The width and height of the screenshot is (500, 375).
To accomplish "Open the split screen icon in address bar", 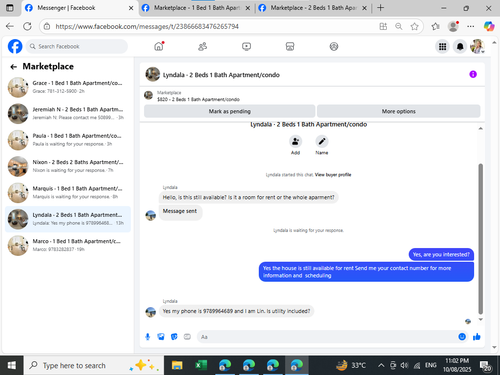I will (383, 26).
